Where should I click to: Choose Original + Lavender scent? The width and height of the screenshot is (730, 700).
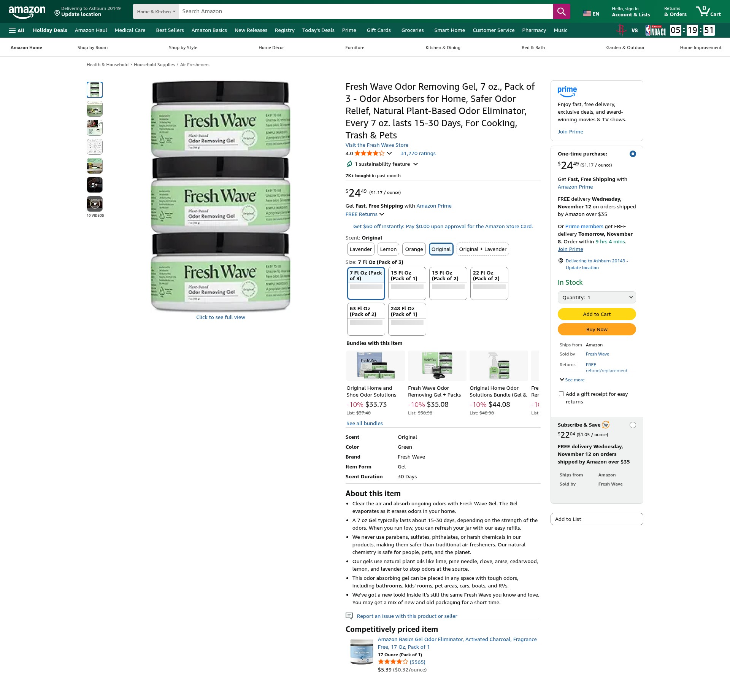pyautogui.click(x=483, y=249)
